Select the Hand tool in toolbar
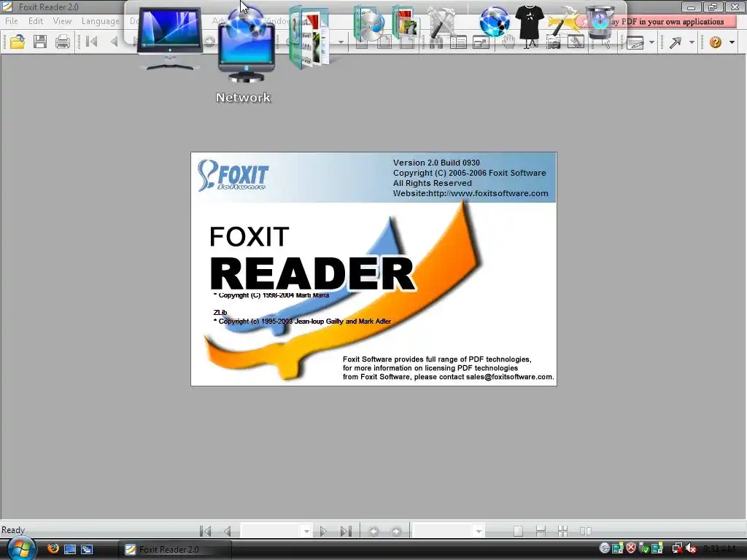Screen dimensions: 747x560 pyautogui.click(x=508, y=42)
